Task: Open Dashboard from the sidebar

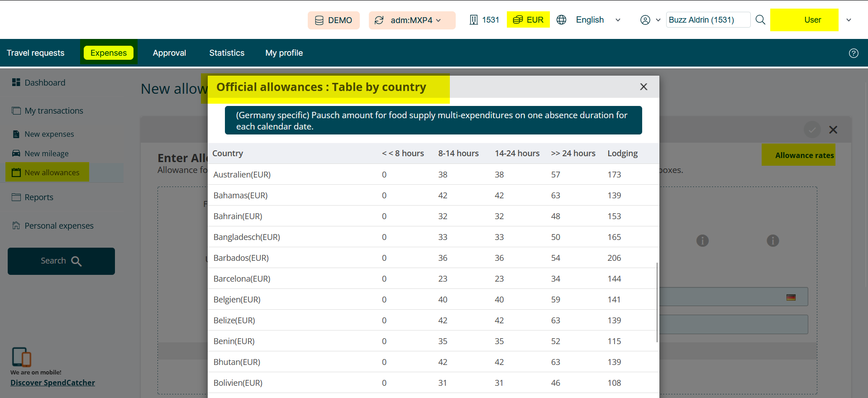Action: click(x=45, y=82)
